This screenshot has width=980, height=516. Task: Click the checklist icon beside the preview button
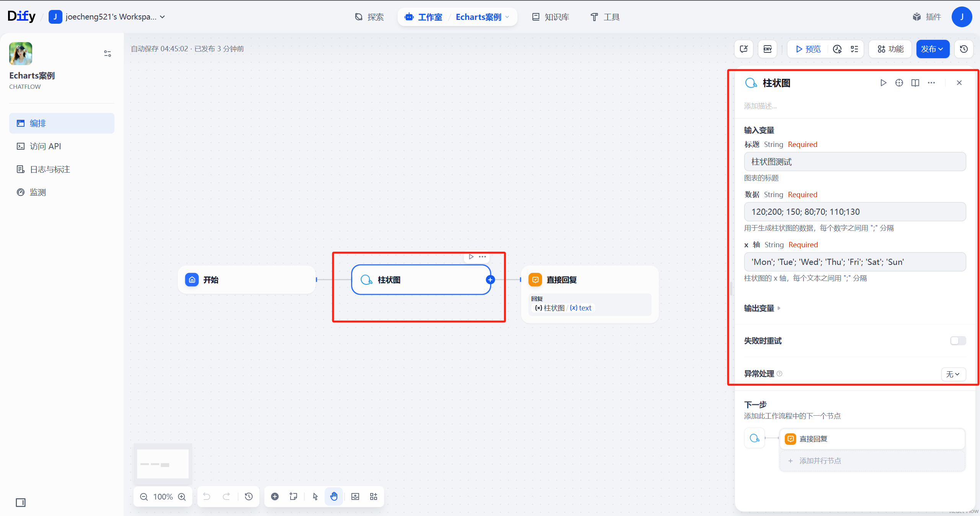854,49
